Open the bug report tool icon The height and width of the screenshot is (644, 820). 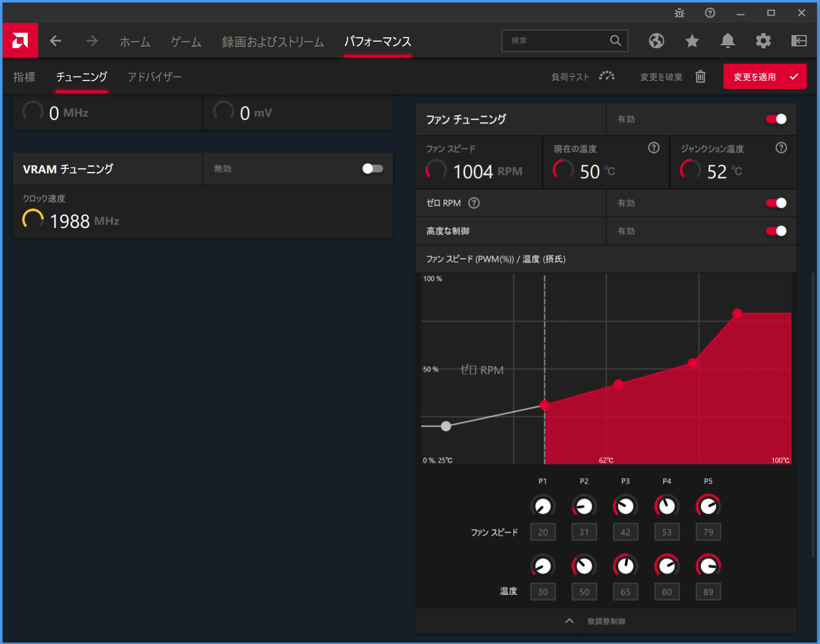680,13
